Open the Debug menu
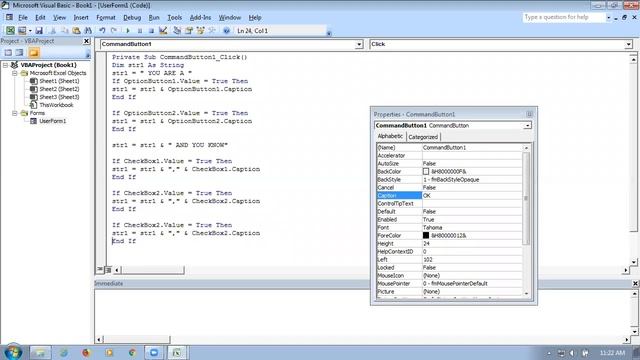This screenshot has width=640, height=360. pyautogui.click(x=132, y=18)
